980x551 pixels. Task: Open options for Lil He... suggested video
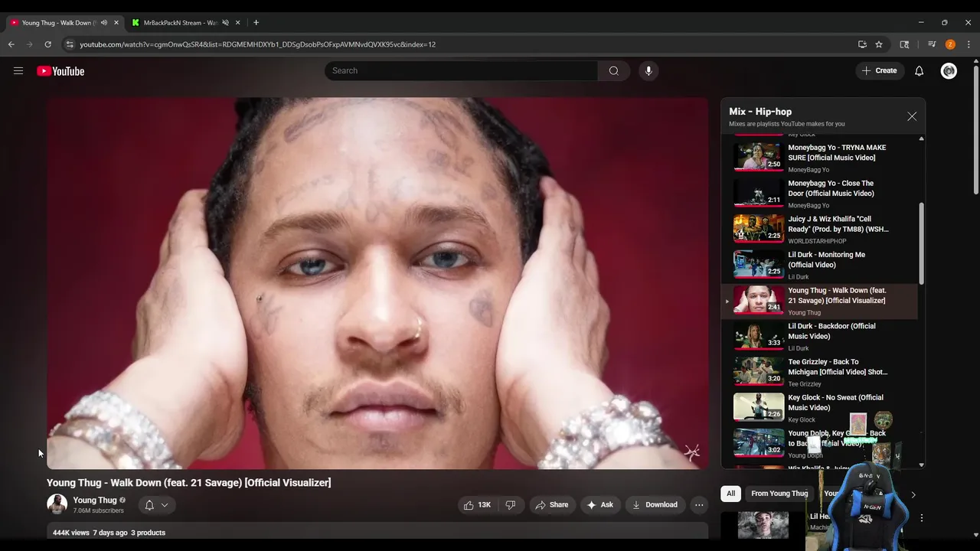click(x=922, y=518)
